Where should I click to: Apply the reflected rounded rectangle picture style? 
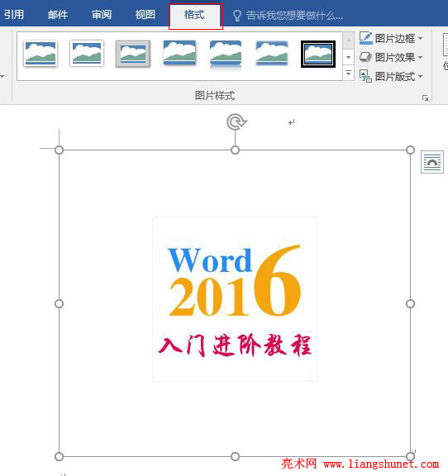click(226, 55)
